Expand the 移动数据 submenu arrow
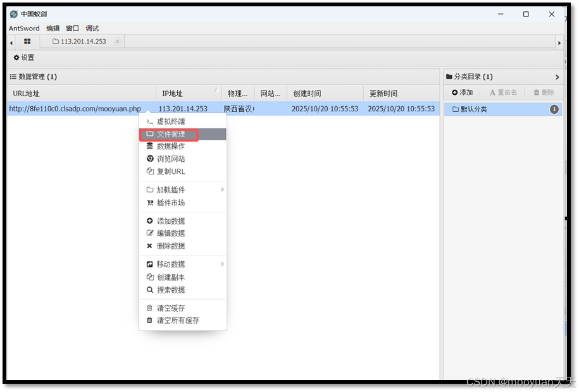Image resolution: width=579 pixels, height=392 pixels. (222, 264)
